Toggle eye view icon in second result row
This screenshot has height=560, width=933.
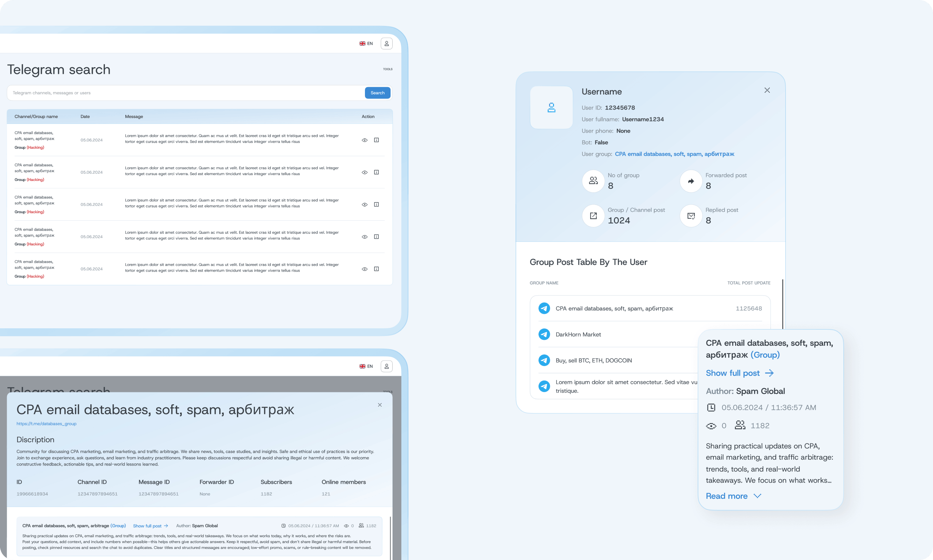click(364, 173)
